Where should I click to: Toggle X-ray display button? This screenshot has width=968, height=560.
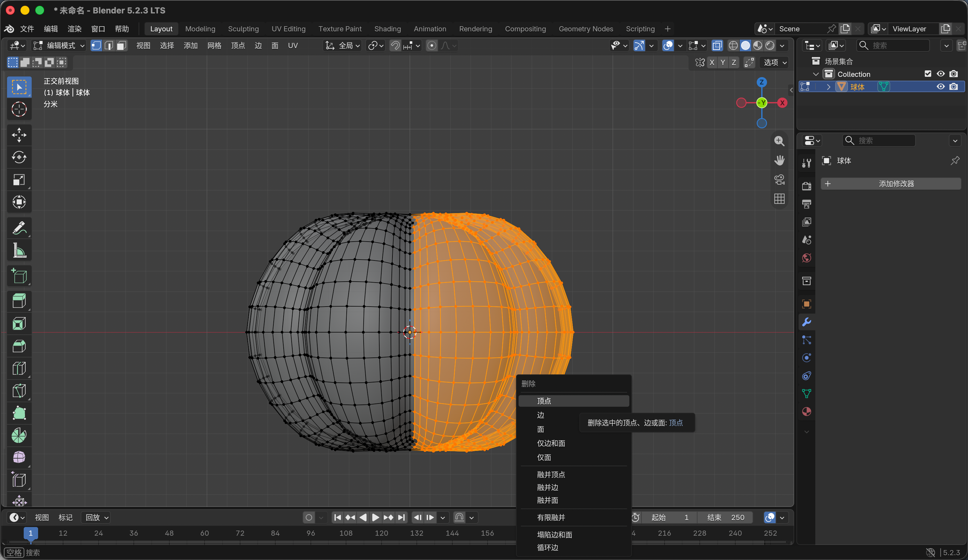click(x=717, y=46)
